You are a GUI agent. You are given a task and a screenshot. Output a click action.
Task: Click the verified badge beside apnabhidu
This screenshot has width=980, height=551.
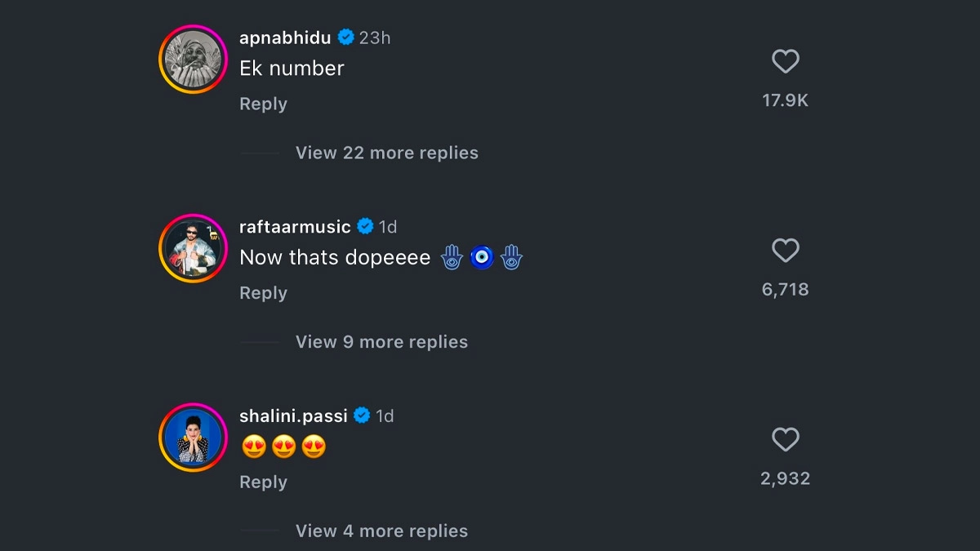click(x=345, y=38)
